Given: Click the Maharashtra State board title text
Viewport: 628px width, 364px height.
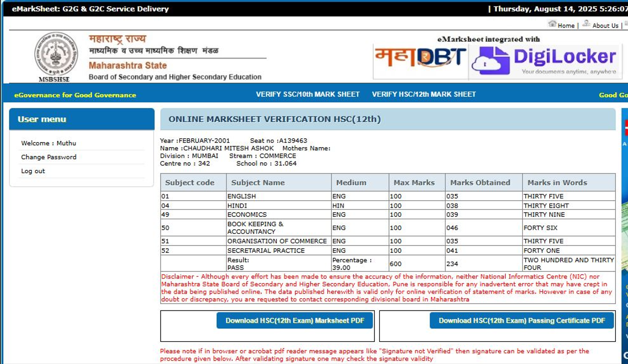Looking at the screenshot, I should tap(128, 66).
